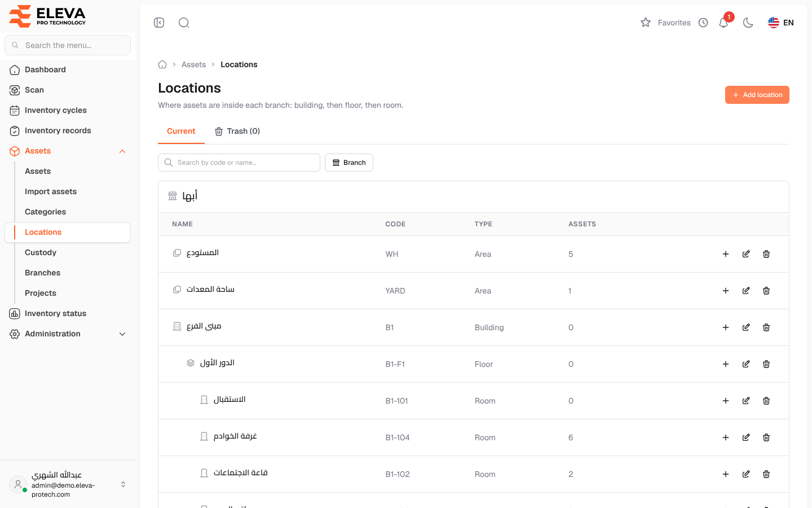Collapse the sidebar panel toggle icon
This screenshot has height=508, width=812.
(x=159, y=23)
